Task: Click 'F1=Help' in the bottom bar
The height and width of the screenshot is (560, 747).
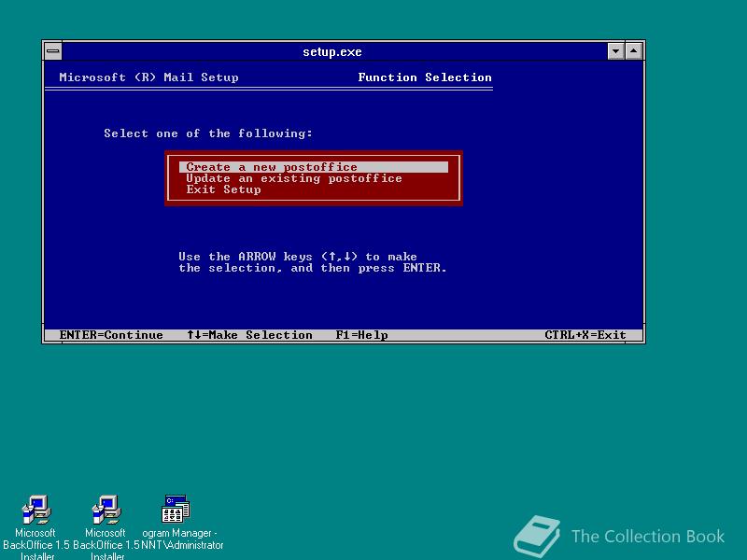Action: pos(361,335)
